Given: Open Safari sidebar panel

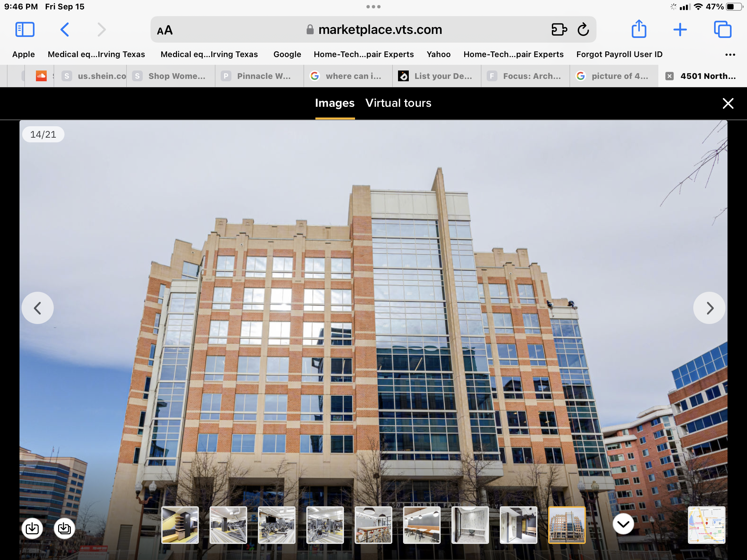Looking at the screenshot, I should (25, 30).
